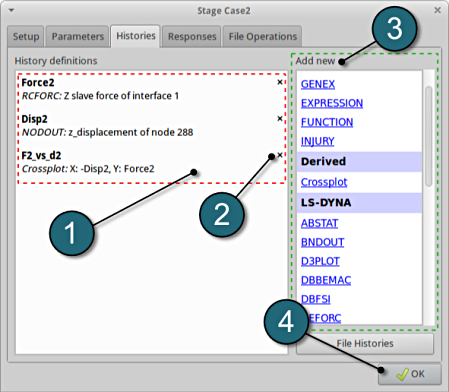
Task: Add a new GENEX history
Action: [x=318, y=84]
